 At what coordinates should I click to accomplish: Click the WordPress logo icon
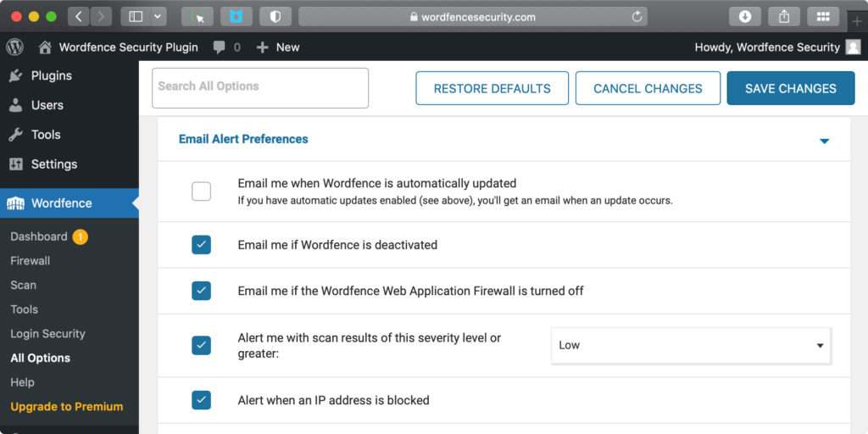15,47
